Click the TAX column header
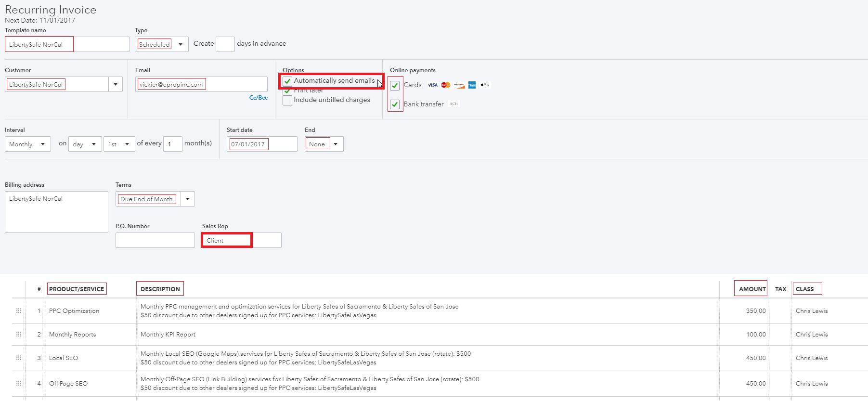Image resolution: width=868 pixels, height=401 pixels. [x=780, y=289]
